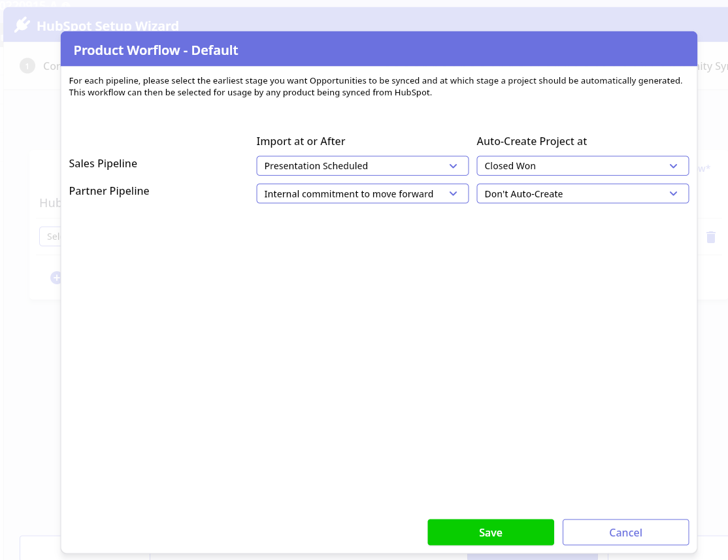Screen dimensions: 728x560
Task: Click the Partner Pipeline row label
Action: pos(109,191)
